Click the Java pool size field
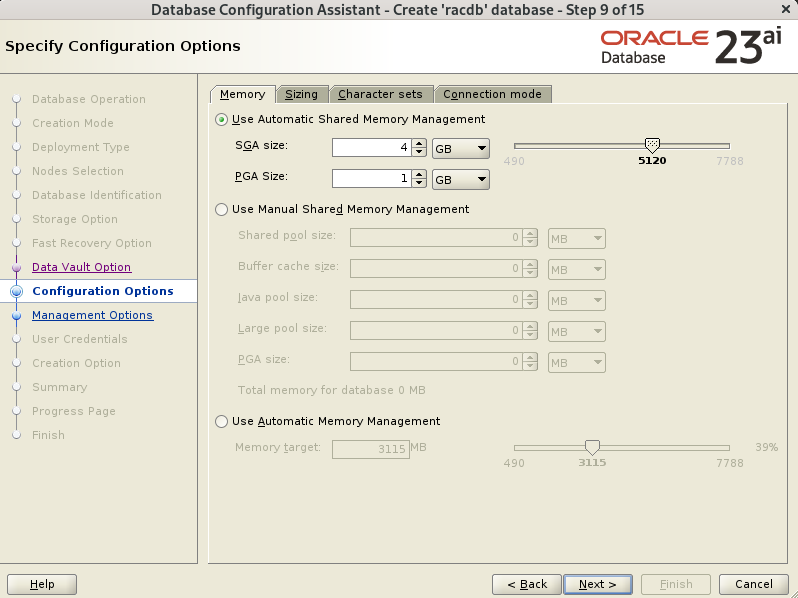 436,300
